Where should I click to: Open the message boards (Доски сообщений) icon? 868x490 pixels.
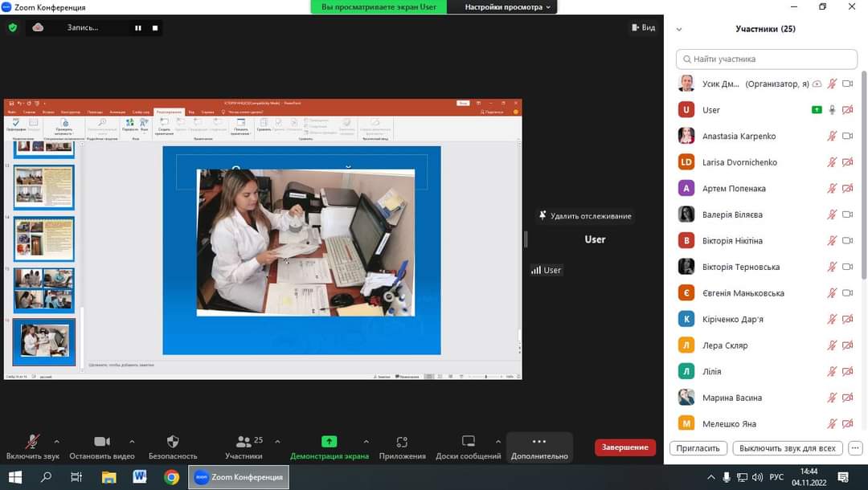pos(468,442)
